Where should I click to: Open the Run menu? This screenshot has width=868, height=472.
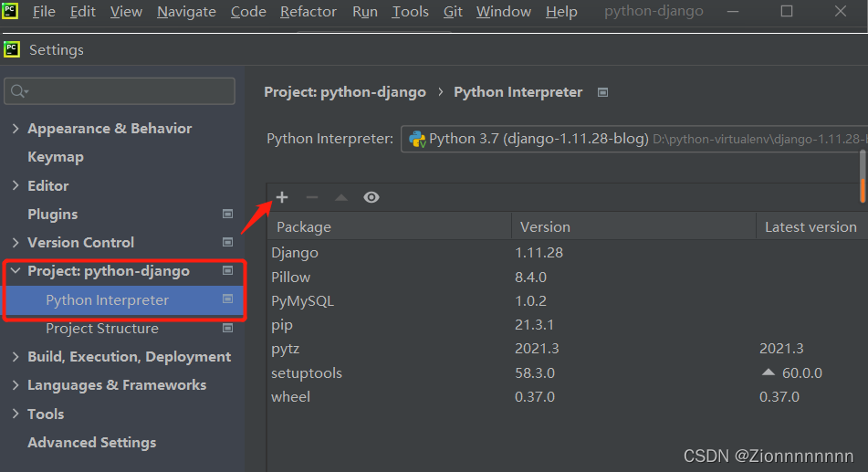tap(365, 12)
